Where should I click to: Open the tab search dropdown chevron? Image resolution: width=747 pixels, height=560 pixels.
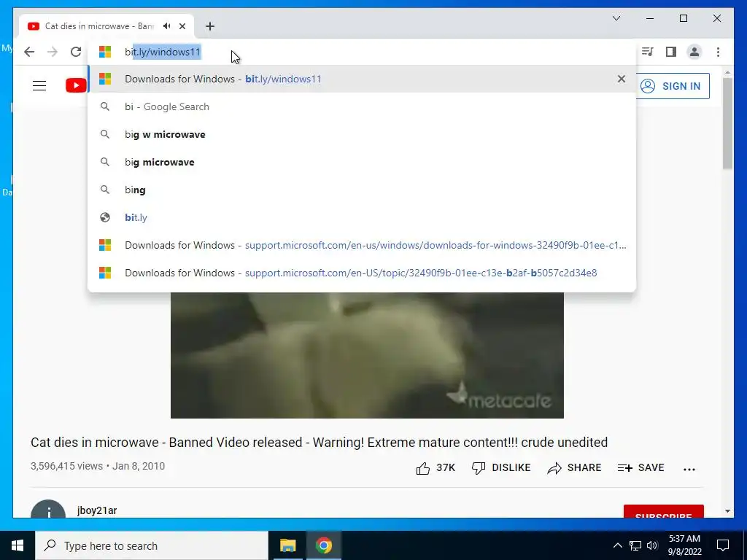point(616,18)
